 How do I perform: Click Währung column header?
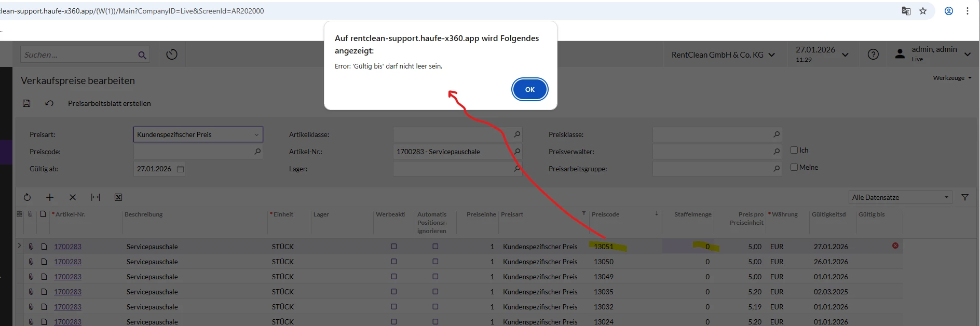tap(784, 214)
